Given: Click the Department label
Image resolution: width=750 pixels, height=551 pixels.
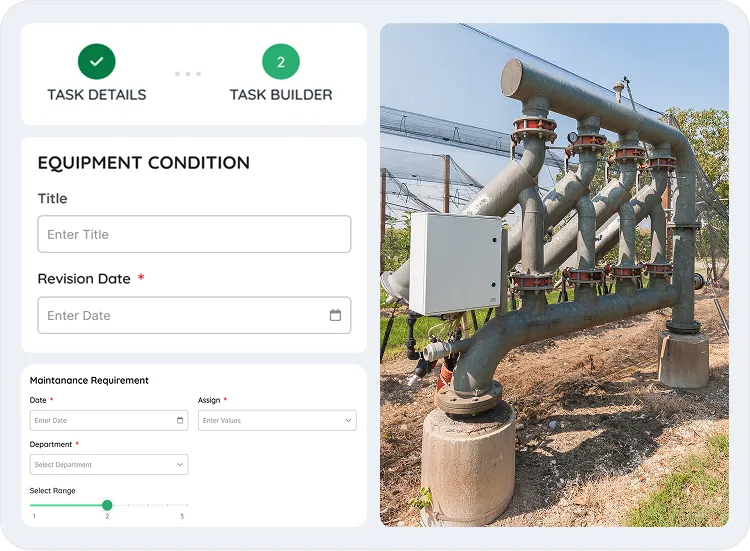Looking at the screenshot, I should [x=51, y=444].
